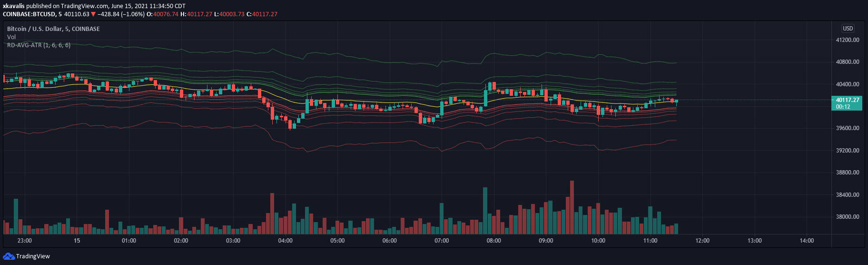
Task: Click the Bitcoin / U.S. Dollar chart title
Action: (x=53, y=29)
